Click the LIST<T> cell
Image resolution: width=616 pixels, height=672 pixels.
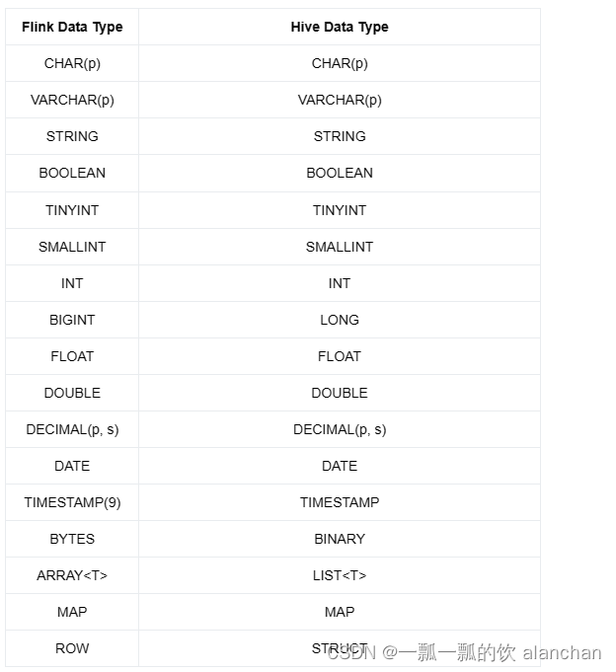340,575
